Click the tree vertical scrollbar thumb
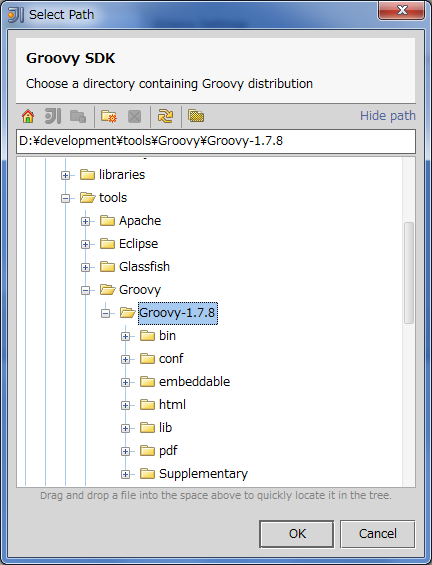This screenshot has height=565, width=432. (409, 273)
